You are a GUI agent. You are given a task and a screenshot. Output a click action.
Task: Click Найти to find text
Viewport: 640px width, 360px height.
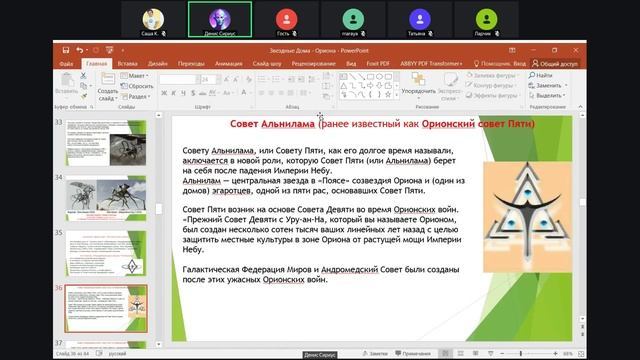coord(540,75)
